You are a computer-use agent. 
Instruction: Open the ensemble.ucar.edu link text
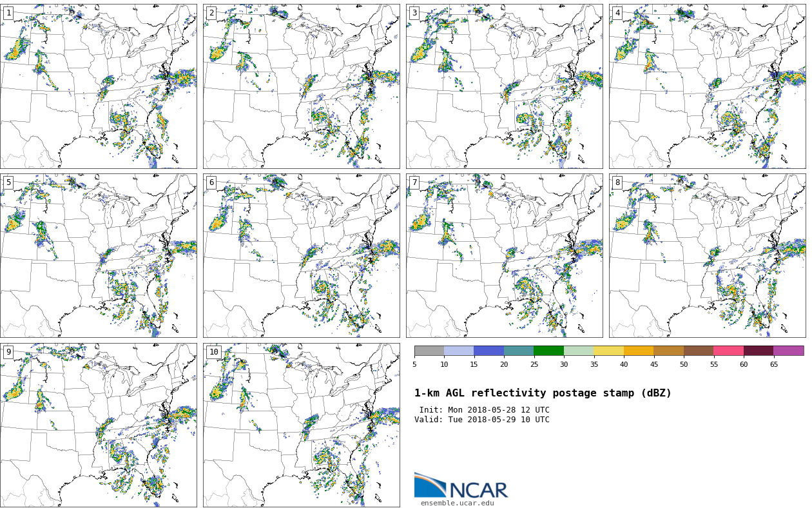coord(457,503)
